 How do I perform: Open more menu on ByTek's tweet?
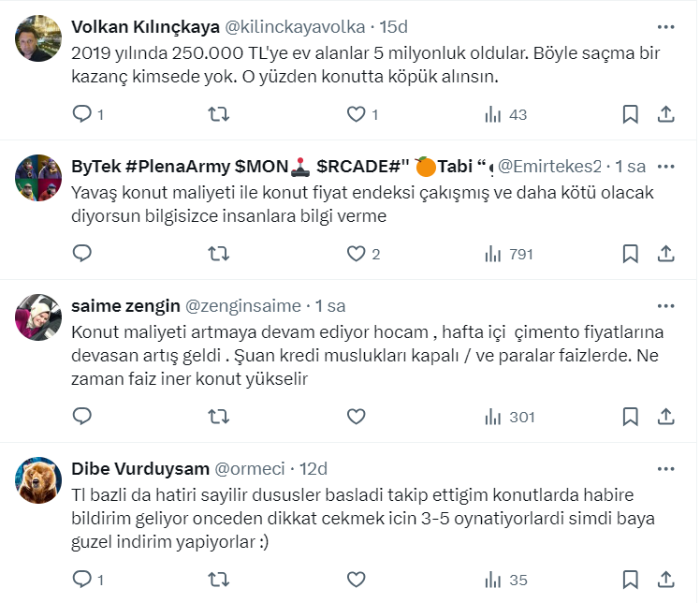click(x=665, y=166)
